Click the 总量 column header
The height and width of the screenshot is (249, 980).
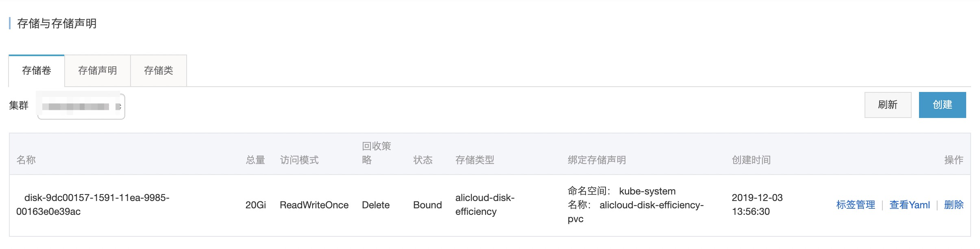pos(255,160)
